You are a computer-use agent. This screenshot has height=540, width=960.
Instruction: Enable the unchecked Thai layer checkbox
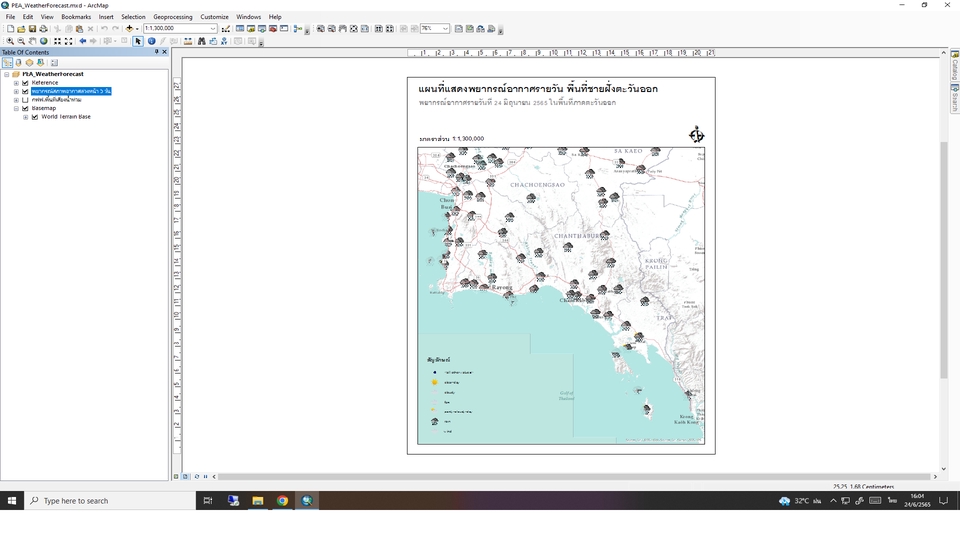25,100
